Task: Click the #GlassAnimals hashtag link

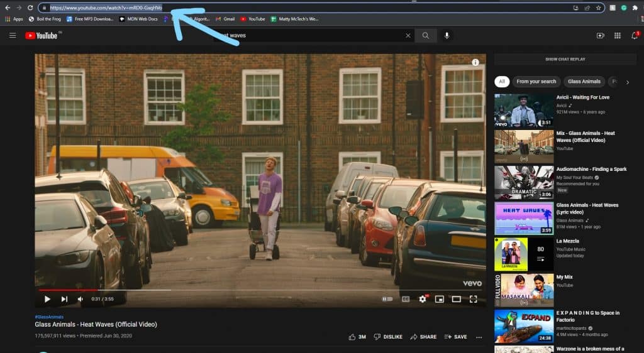Action: coord(49,317)
